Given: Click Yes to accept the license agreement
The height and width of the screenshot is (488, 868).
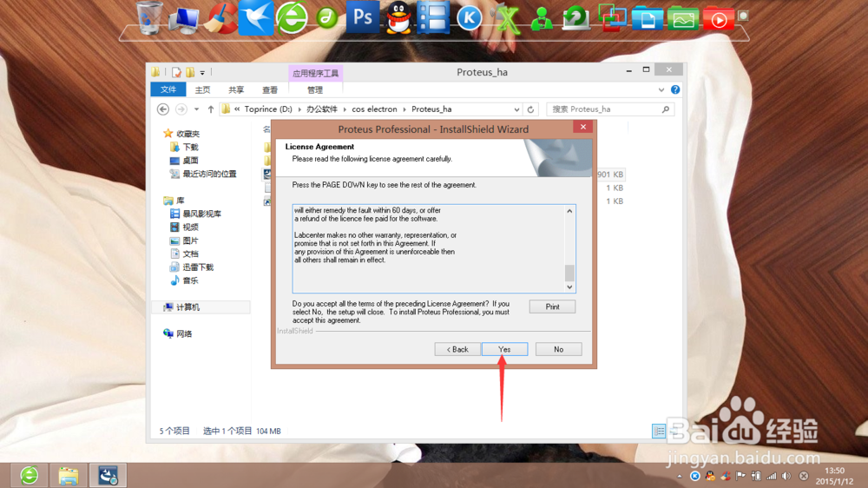Looking at the screenshot, I should tap(504, 349).
